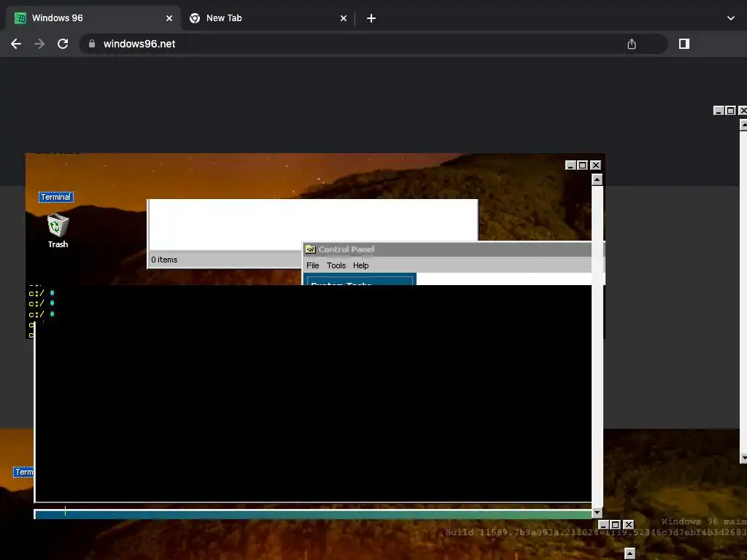Screen dimensions: 747x560
Task: Open File menu in Control Panel
Action: 312,265
